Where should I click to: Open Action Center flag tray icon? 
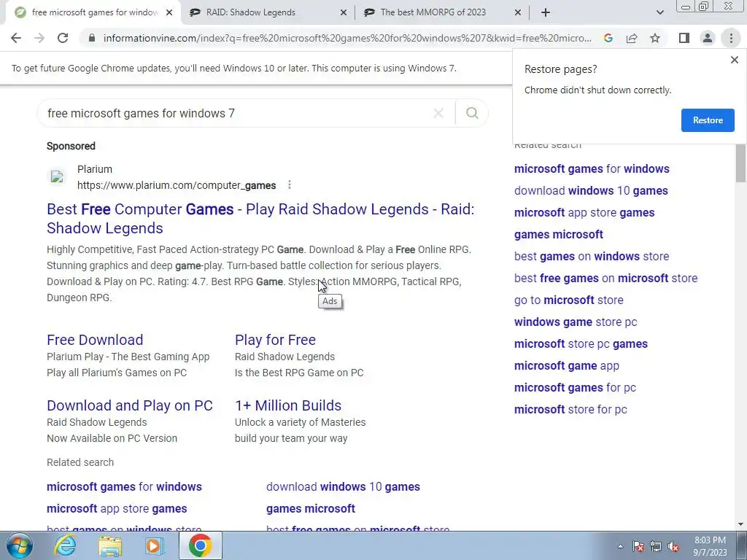click(x=638, y=546)
